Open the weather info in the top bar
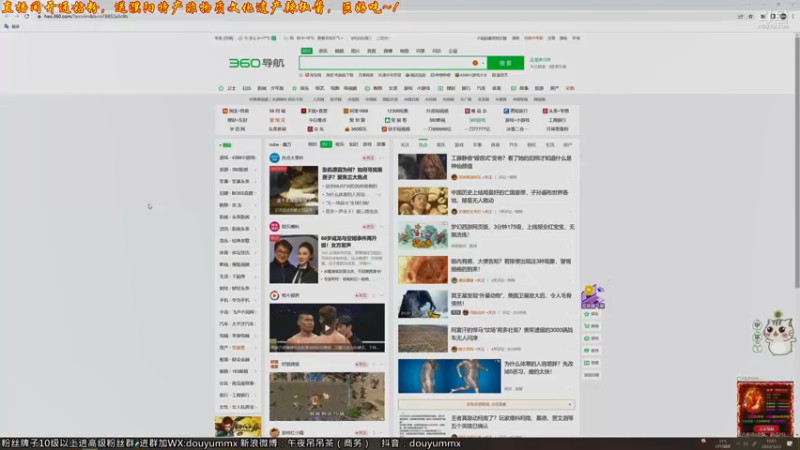 tap(258, 38)
